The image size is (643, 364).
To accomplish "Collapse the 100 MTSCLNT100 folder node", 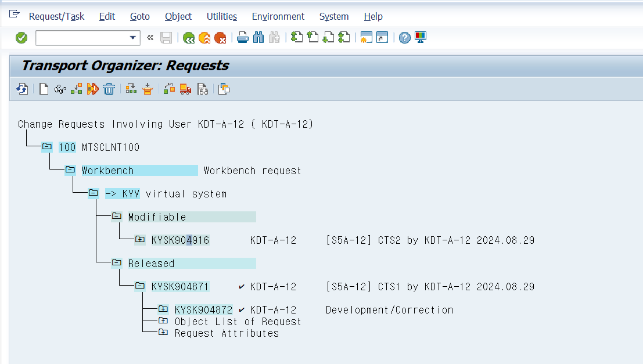I will pos(46,146).
